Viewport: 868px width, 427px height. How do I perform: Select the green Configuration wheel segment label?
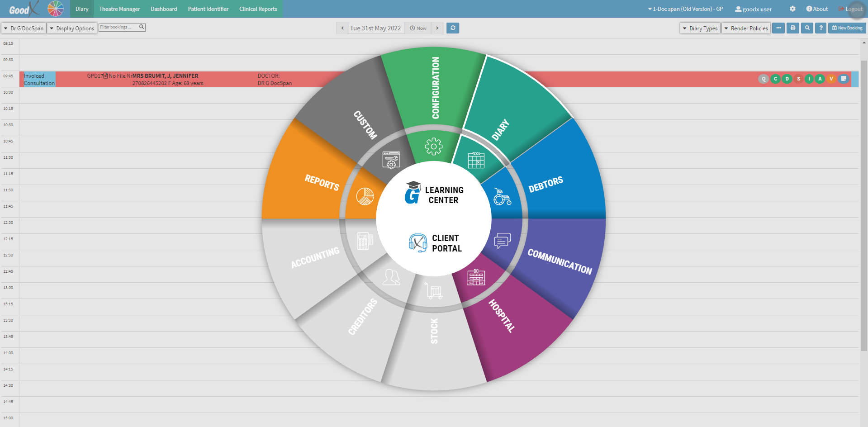pyautogui.click(x=436, y=88)
